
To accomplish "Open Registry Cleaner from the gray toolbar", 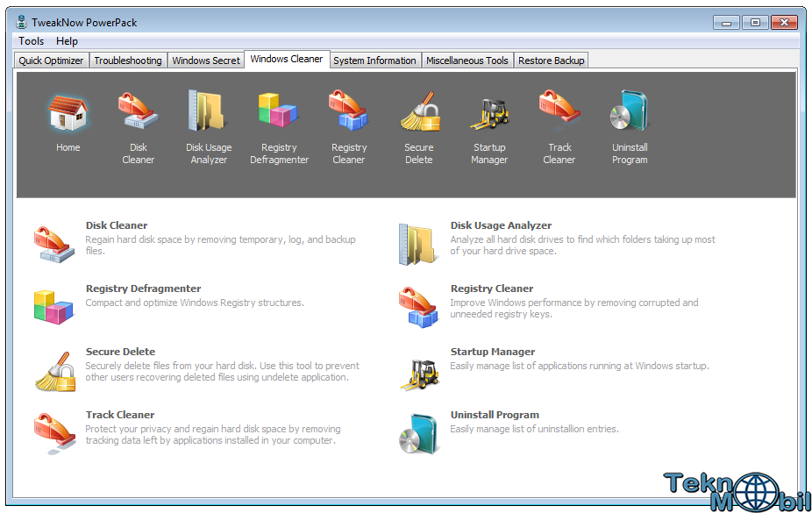I will (x=348, y=110).
